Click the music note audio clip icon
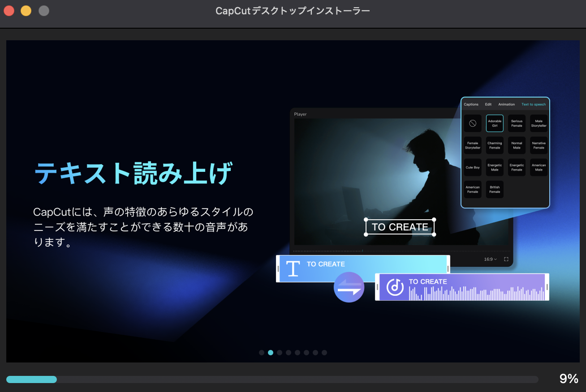Viewport: 586px width, 392px height. (395, 286)
